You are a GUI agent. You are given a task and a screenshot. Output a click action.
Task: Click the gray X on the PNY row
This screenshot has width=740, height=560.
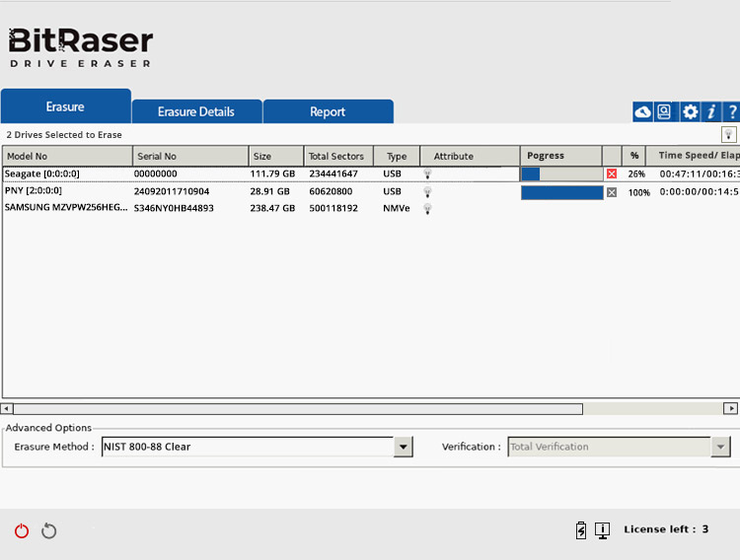click(x=612, y=192)
